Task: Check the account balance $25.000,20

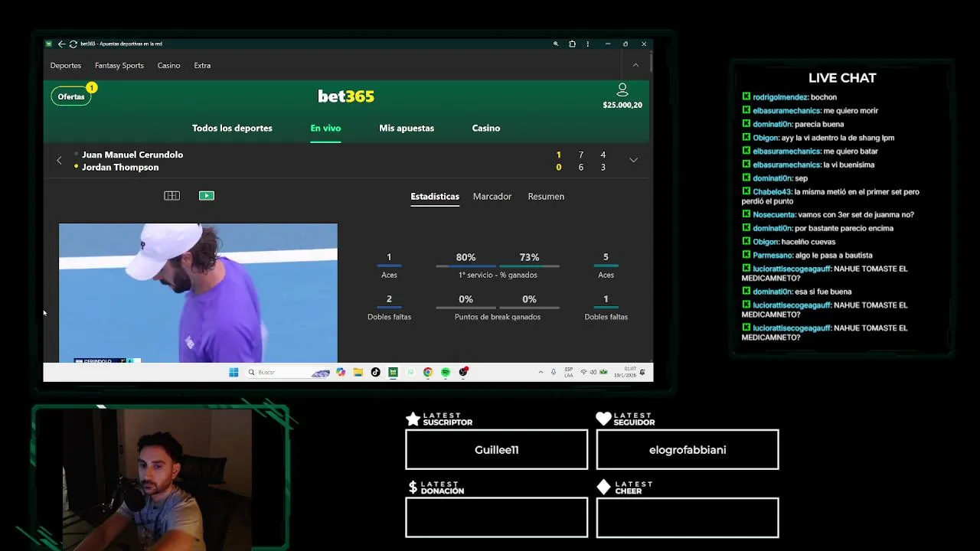Action: 622,105
